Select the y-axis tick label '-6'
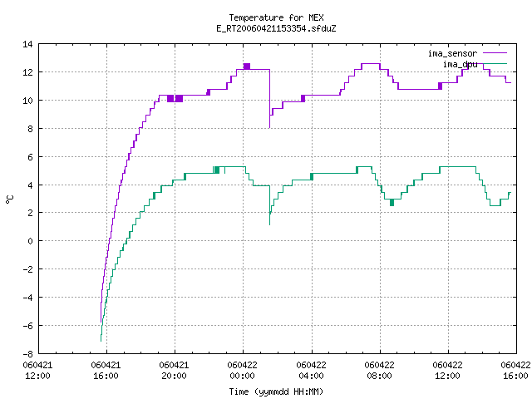 point(27,326)
